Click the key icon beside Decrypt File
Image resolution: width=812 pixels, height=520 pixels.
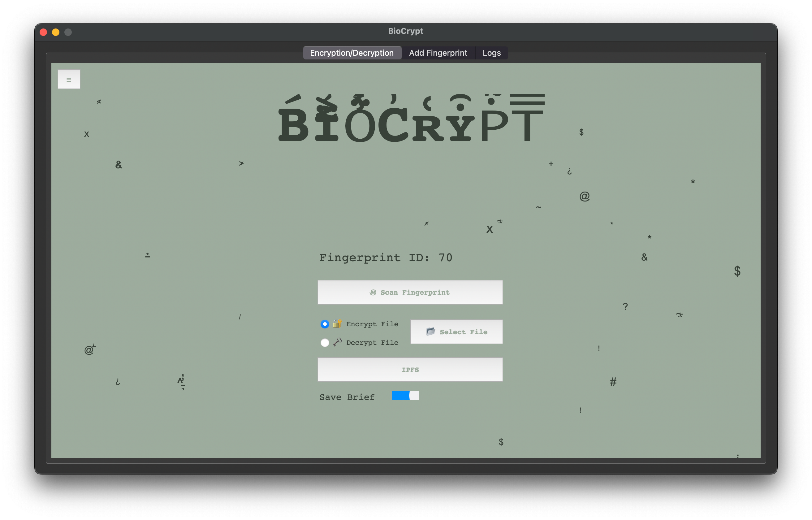[337, 342]
